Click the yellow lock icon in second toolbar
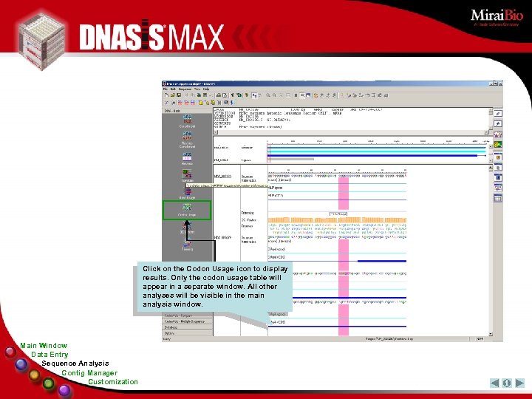532x399 pixels. pyautogui.click(x=200, y=103)
